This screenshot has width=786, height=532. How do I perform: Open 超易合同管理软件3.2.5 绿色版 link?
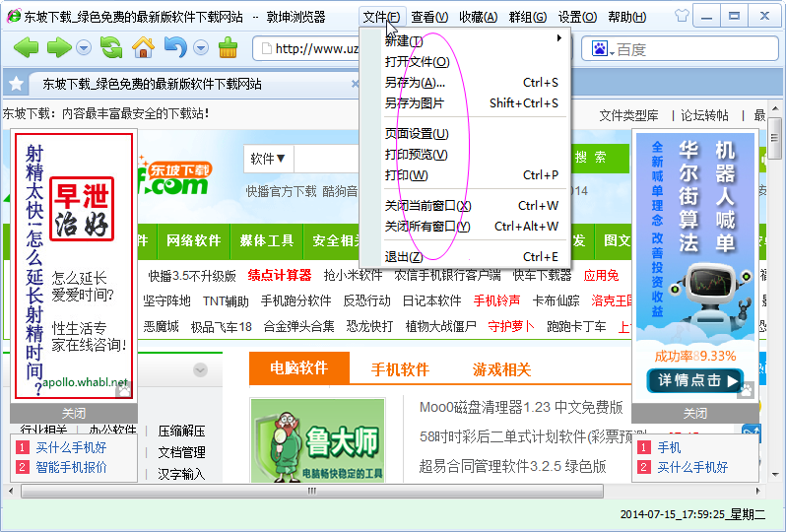[x=512, y=466]
